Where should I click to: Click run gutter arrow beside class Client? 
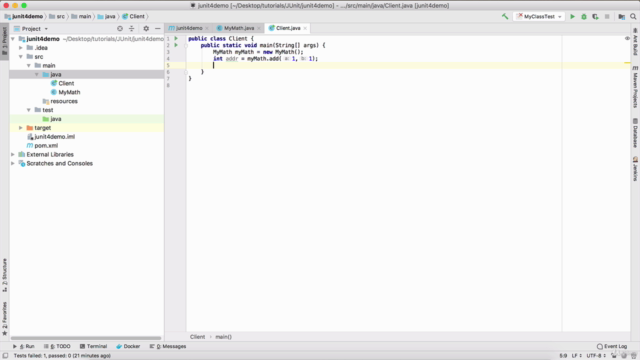[176, 38]
